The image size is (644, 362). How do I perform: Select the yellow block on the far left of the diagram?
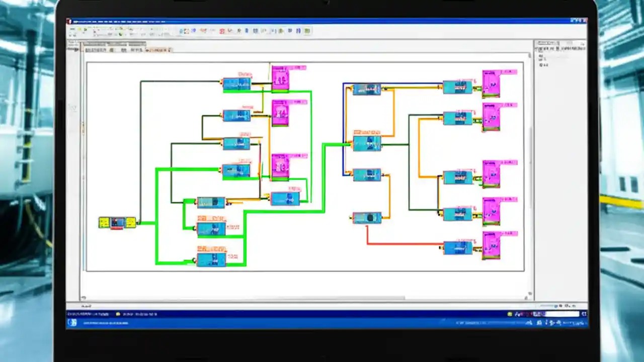pyautogui.click(x=104, y=222)
